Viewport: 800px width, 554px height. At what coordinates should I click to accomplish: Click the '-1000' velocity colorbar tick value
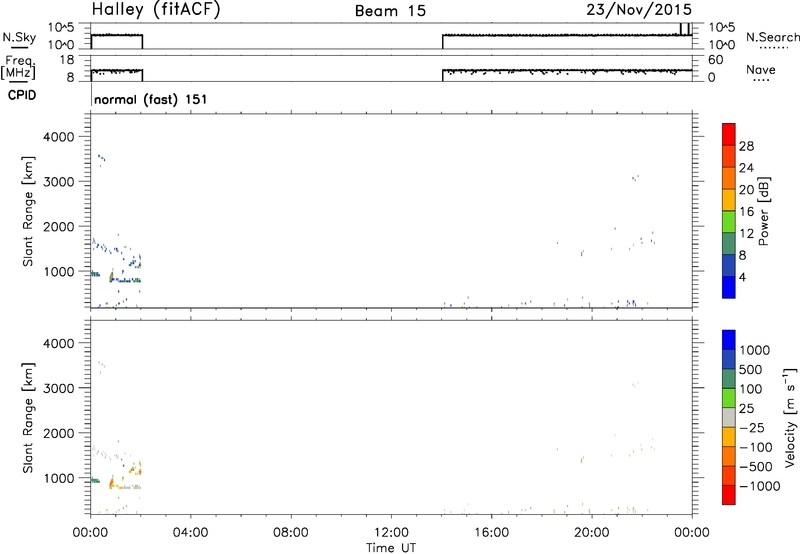point(760,486)
